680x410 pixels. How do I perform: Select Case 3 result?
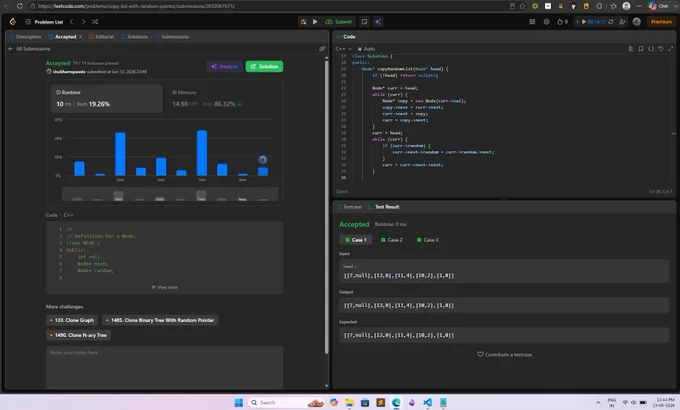428,240
